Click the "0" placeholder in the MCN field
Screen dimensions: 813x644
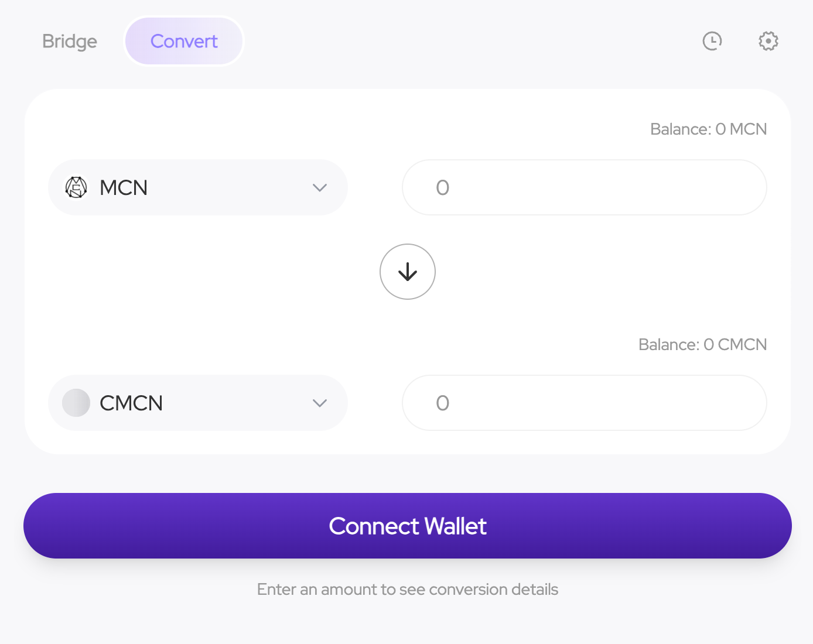(443, 187)
